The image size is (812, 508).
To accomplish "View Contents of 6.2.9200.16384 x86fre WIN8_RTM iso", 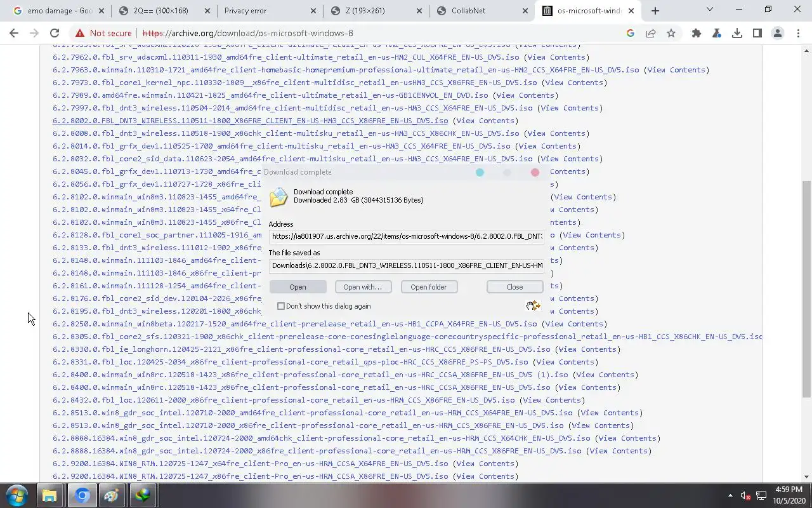I will click(485, 476).
